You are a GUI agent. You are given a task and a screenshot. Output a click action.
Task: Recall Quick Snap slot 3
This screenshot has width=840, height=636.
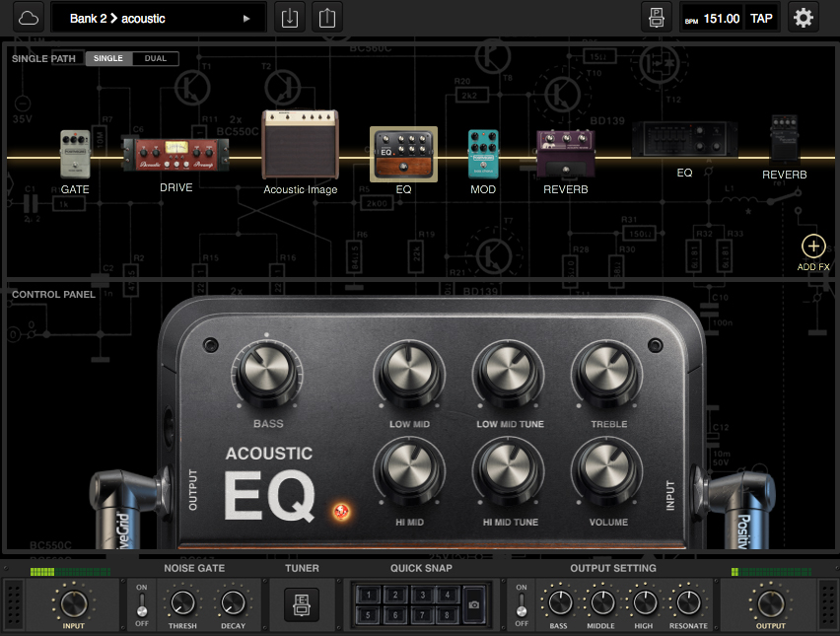(x=421, y=595)
